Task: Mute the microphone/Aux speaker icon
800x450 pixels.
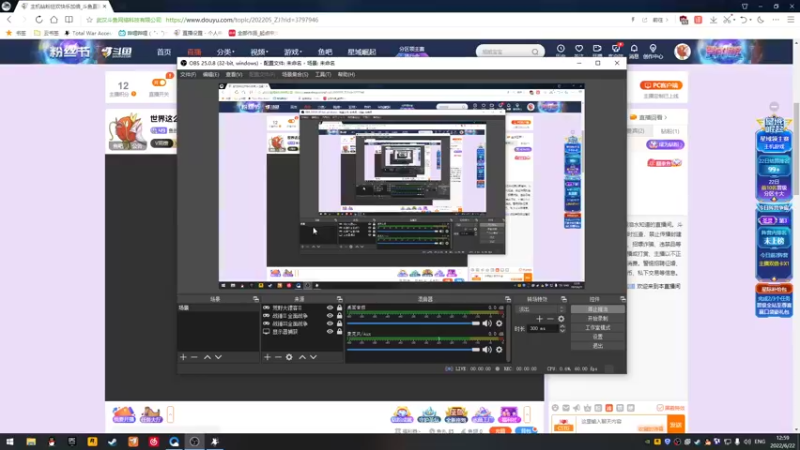Action: point(487,349)
